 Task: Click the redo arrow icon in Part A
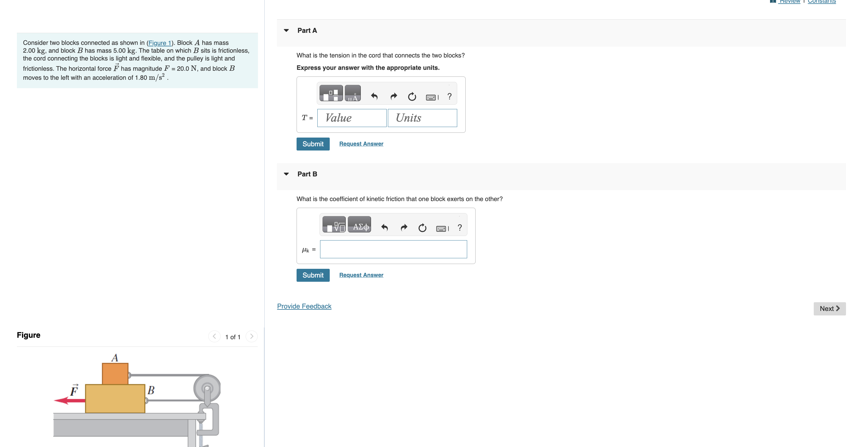click(394, 95)
